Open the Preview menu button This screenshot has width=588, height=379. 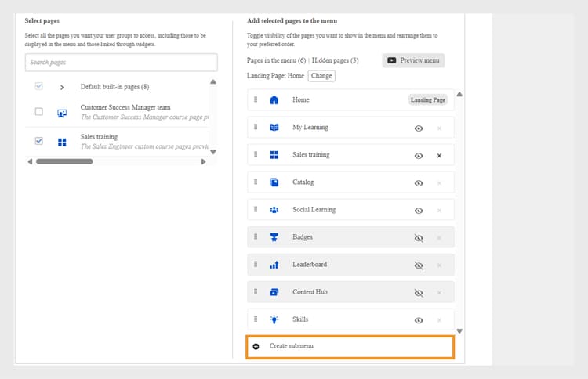click(x=413, y=60)
